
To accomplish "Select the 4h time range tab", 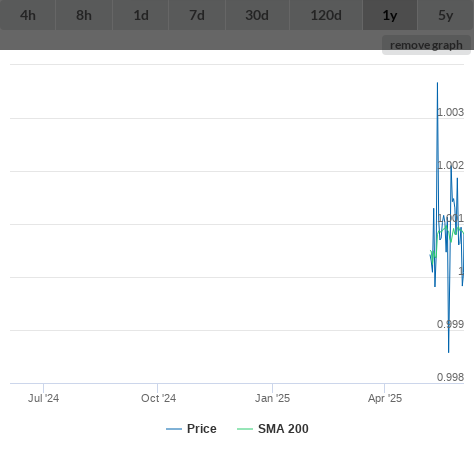I will (x=28, y=15).
